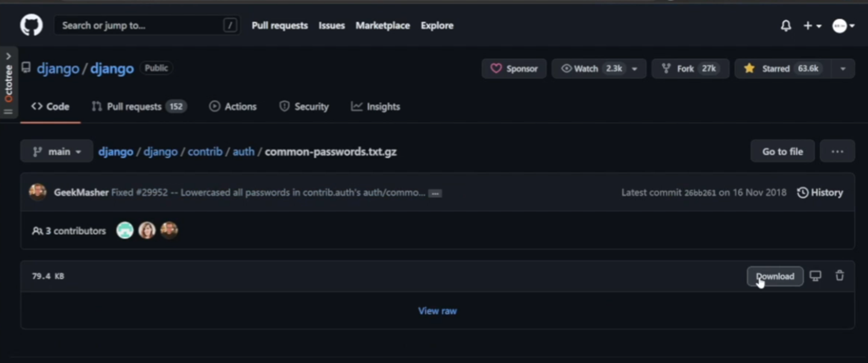Image resolution: width=868 pixels, height=363 pixels.
Task: Go to Marketplace in the top navigation
Action: pyautogui.click(x=382, y=25)
